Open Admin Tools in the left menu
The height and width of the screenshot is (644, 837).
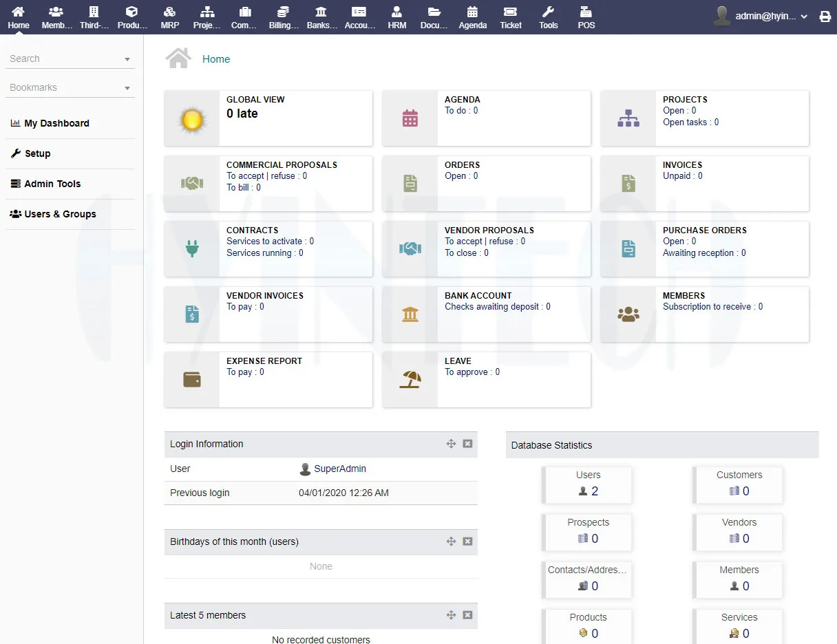tap(52, 184)
